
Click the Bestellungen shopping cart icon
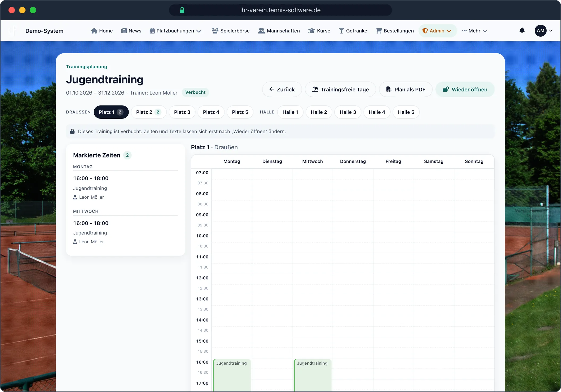point(379,31)
